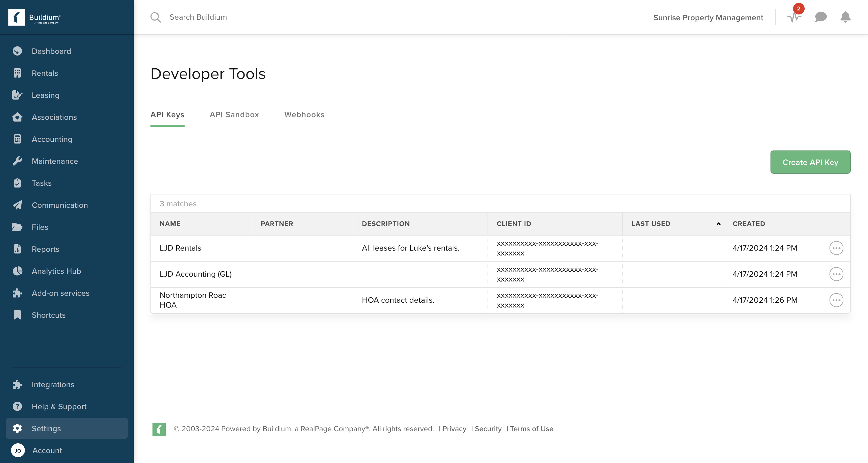Click the Tasks clipboard icon

(17, 183)
